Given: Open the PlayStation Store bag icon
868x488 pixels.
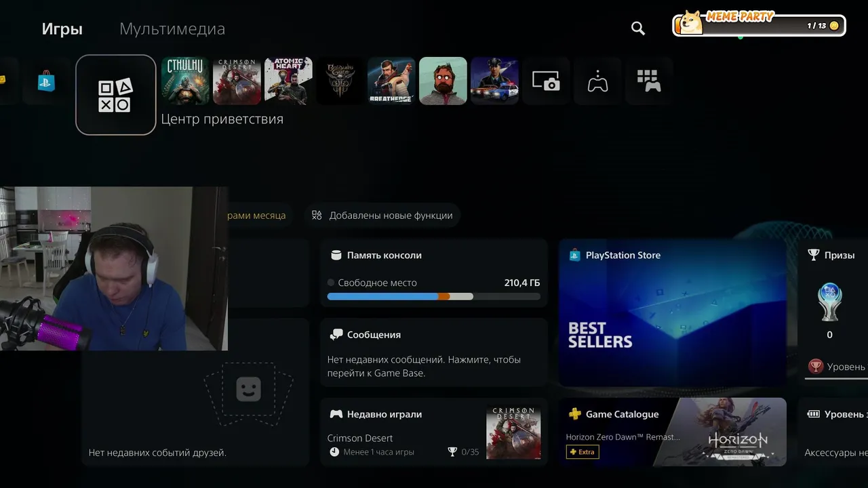Looking at the screenshot, I should tap(46, 81).
